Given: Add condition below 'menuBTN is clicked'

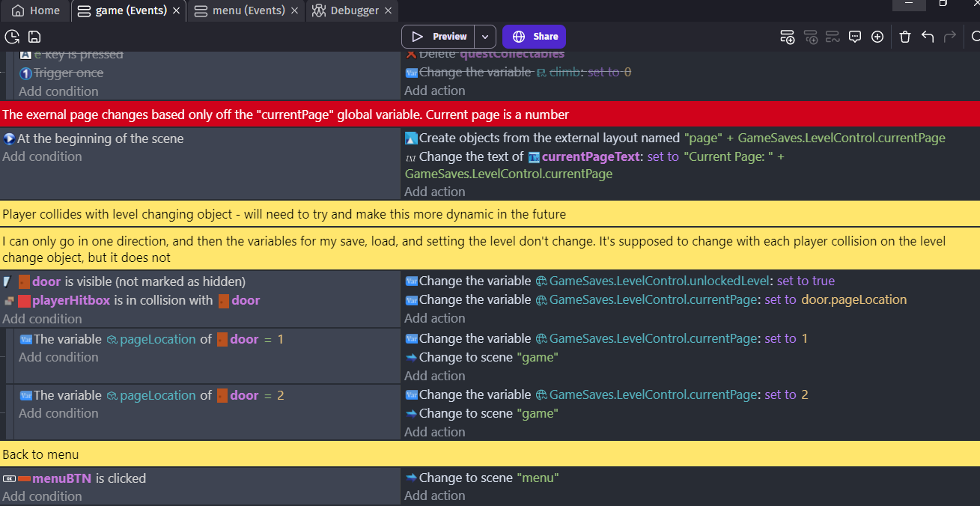Looking at the screenshot, I should [x=42, y=496].
